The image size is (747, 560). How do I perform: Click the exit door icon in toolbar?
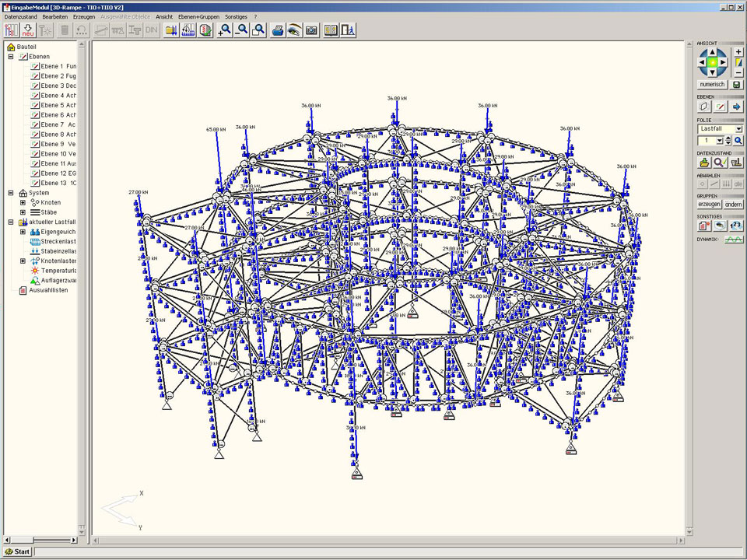coord(348,30)
